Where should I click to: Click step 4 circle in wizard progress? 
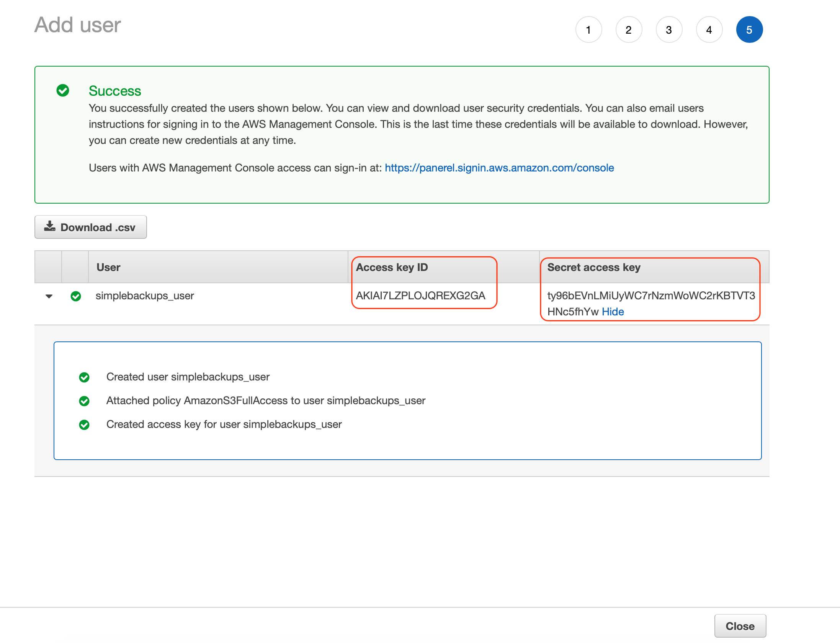coord(709,29)
